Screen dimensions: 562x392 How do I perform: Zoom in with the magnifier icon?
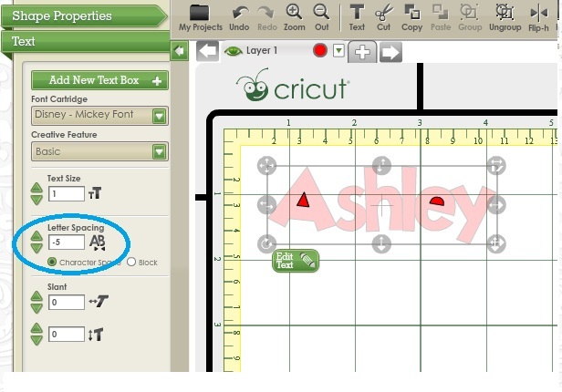pyautogui.click(x=295, y=17)
